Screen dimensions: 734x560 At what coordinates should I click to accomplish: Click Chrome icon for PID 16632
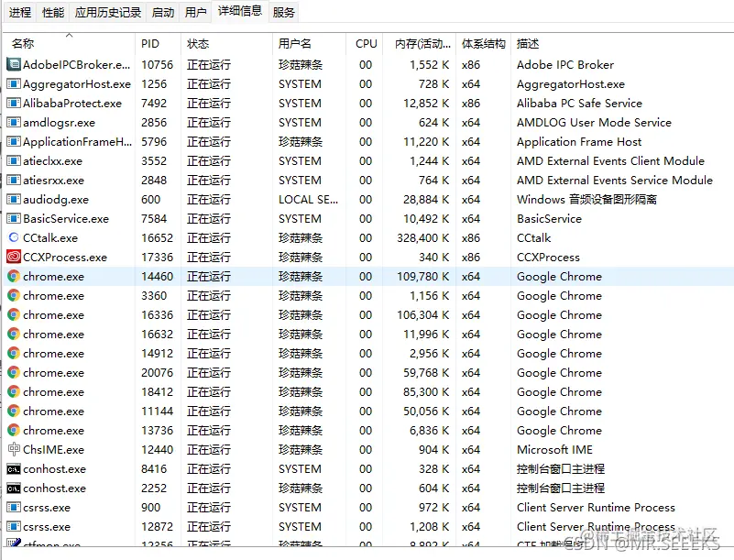pyautogui.click(x=14, y=334)
